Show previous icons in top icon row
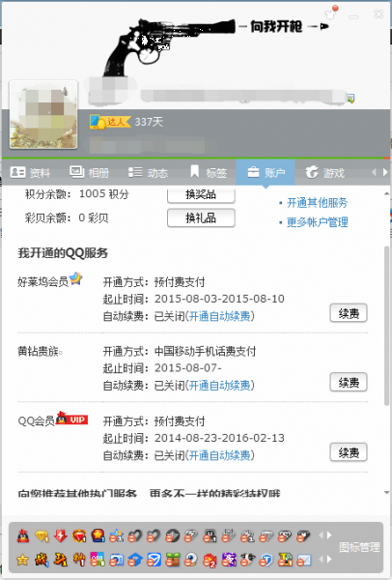Screen dimensions: 392x580 pos(321,536)
